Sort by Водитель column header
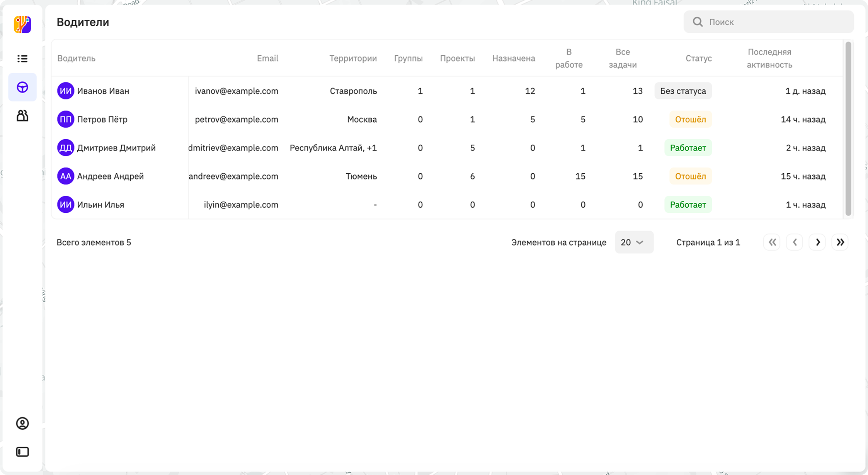The image size is (868, 475). click(76, 58)
